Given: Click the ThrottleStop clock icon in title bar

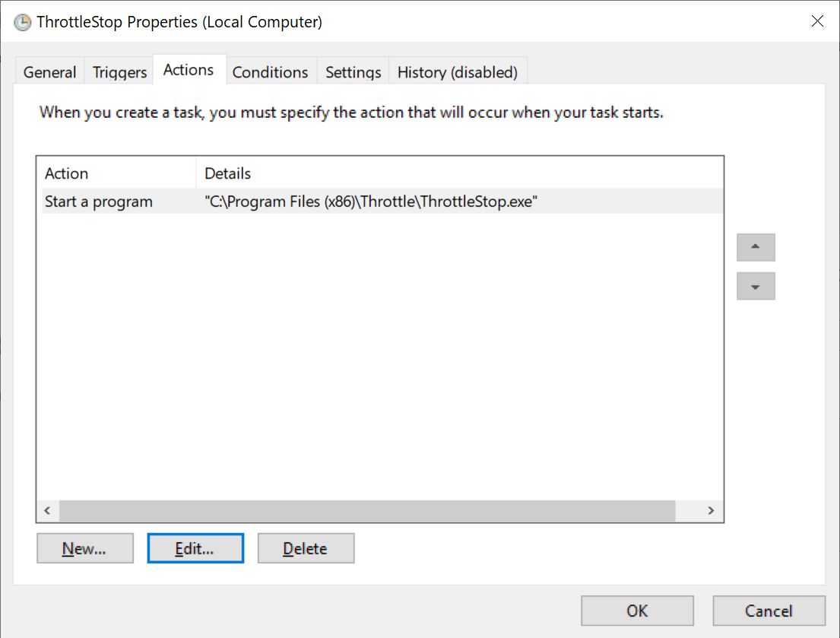Looking at the screenshot, I should pyautogui.click(x=23, y=23).
